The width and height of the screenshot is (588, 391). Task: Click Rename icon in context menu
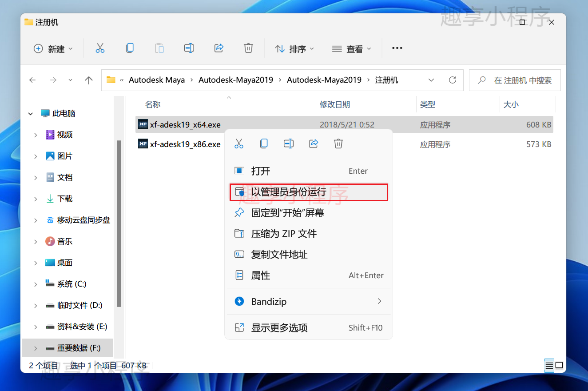289,144
